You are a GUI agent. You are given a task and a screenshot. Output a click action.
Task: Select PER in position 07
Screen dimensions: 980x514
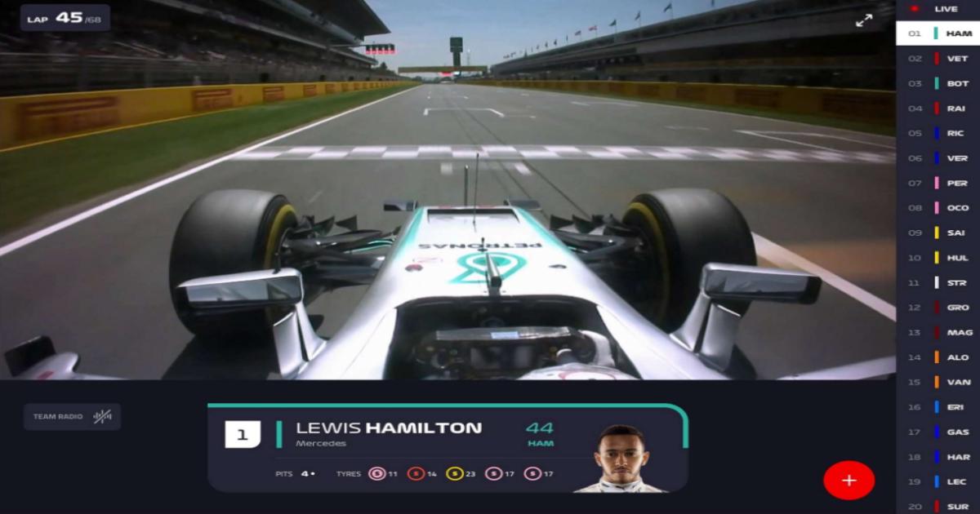pos(938,183)
